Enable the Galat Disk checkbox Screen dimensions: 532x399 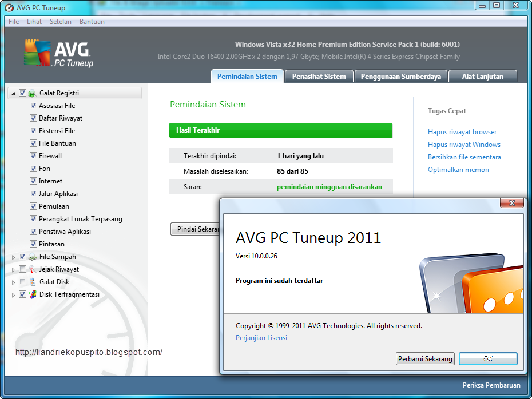22,282
